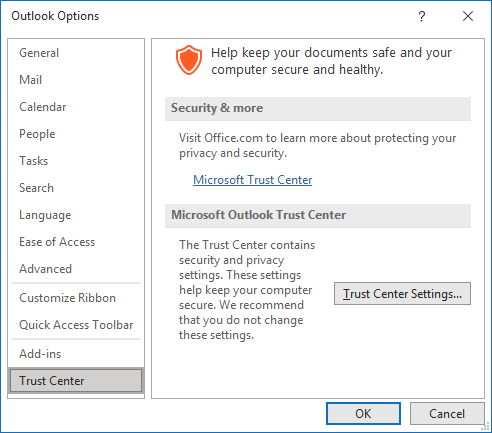The image size is (492, 433).
Task: Click the highlighted Trust Center category
Action: pos(76,381)
